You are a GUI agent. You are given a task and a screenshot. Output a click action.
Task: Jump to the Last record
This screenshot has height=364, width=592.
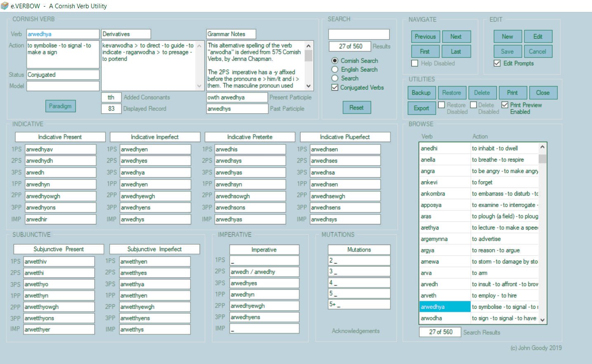tap(456, 51)
